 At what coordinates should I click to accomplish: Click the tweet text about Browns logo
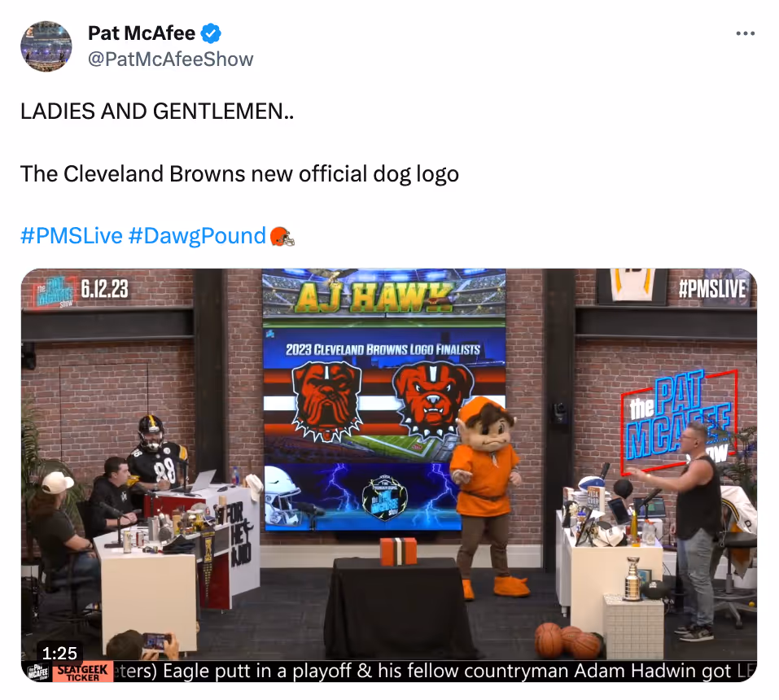coord(239,174)
